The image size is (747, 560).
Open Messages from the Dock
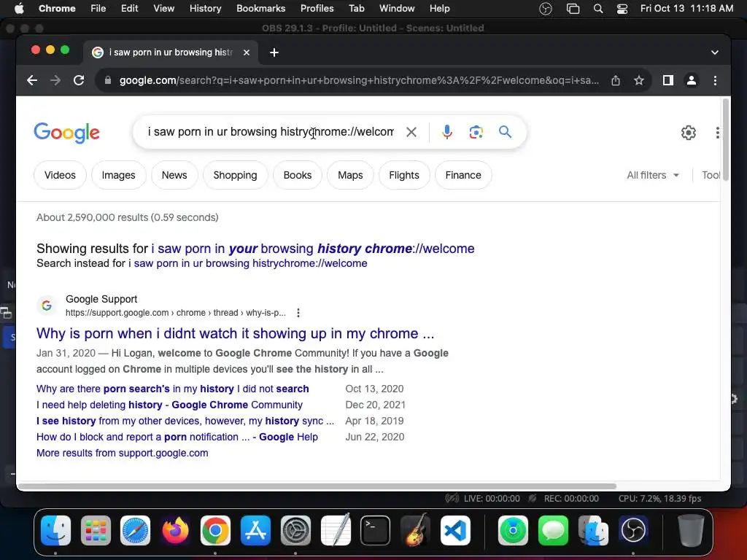pyautogui.click(x=553, y=530)
